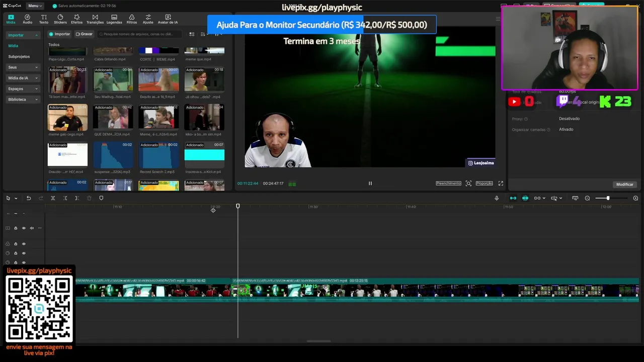Expand the Mídia de IA sidebar section

tap(23, 78)
